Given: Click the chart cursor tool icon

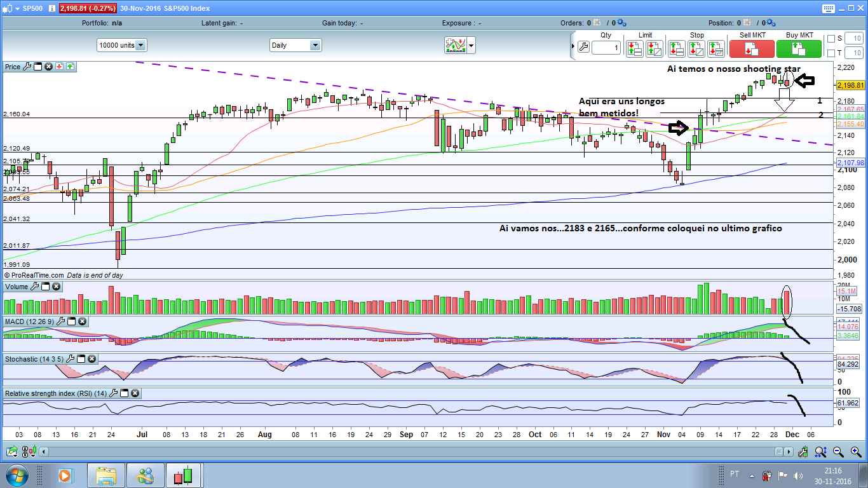Looking at the screenshot, I should coord(804,452).
